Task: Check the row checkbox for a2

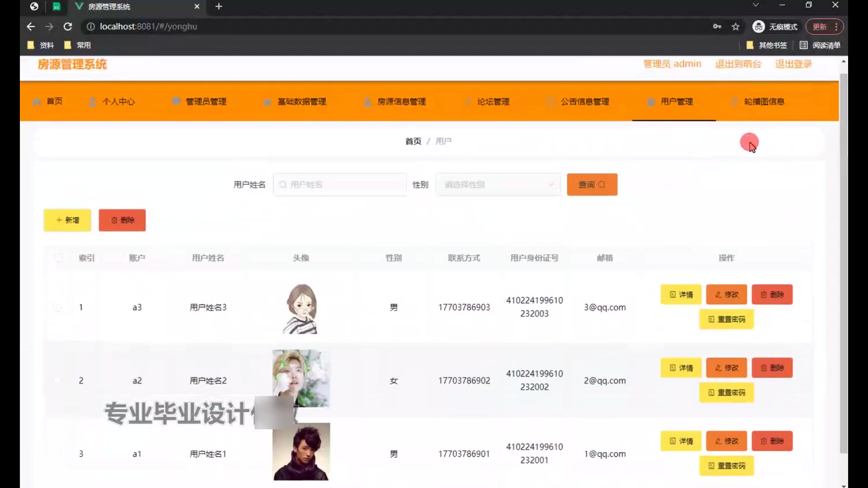Action: pos(57,380)
